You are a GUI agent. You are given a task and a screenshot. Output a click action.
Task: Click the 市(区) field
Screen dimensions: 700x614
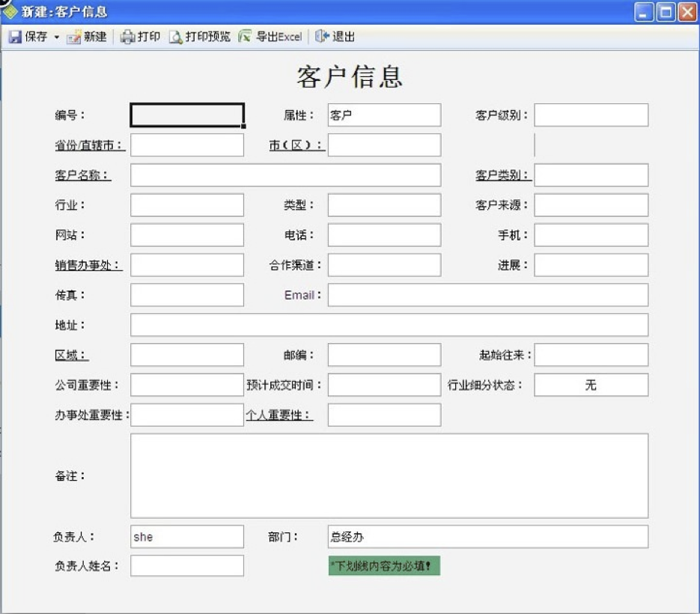384,145
